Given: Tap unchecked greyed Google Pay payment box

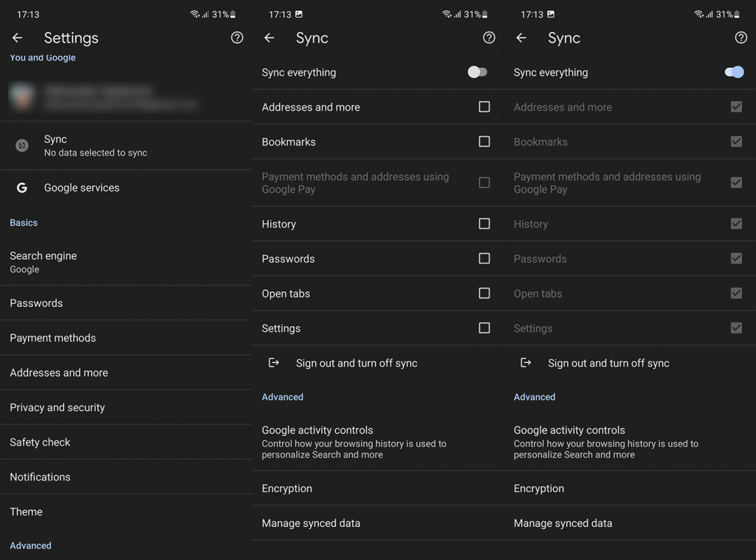Looking at the screenshot, I should pyautogui.click(x=484, y=182).
